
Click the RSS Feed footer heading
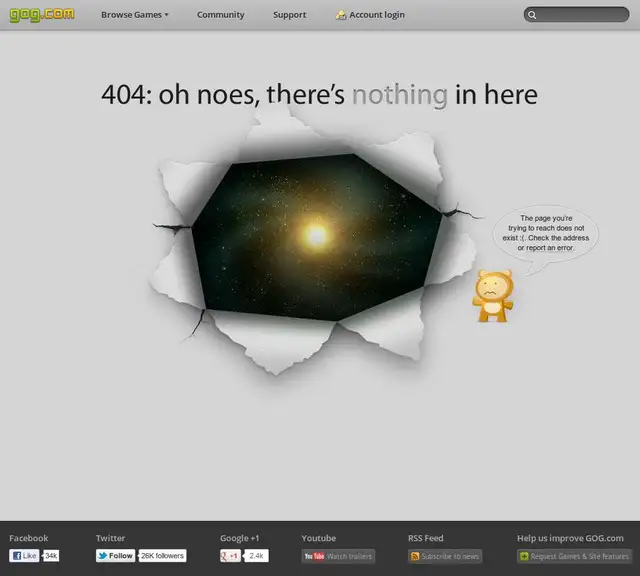[x=426, y=538]
